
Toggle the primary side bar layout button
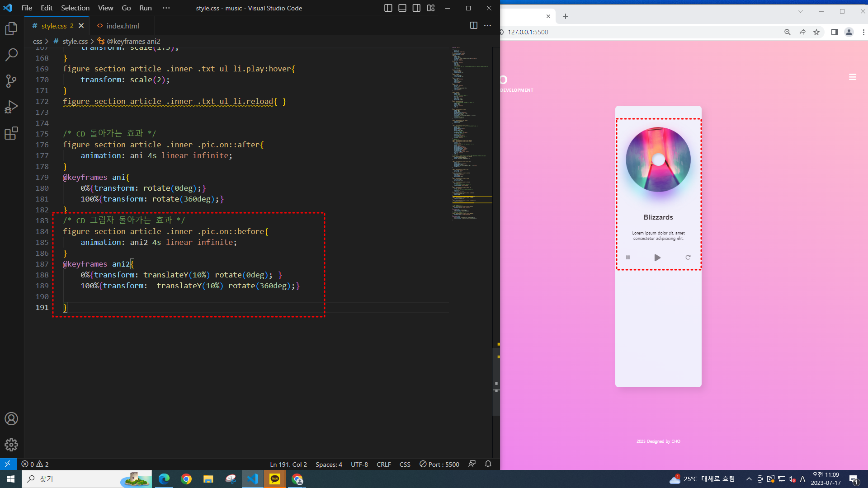click(x=388, y=8)
